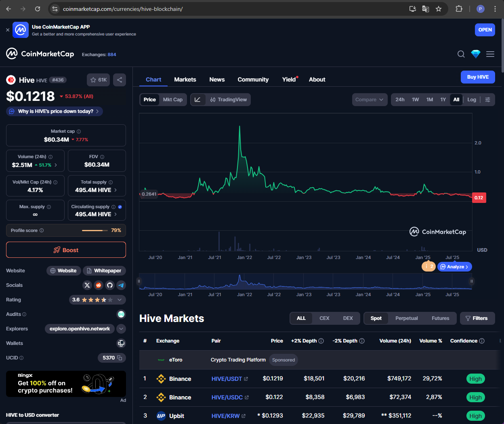Viewport: 504px width, 424px height.
Task: Open the Compare dropdown
Action: 369,100
